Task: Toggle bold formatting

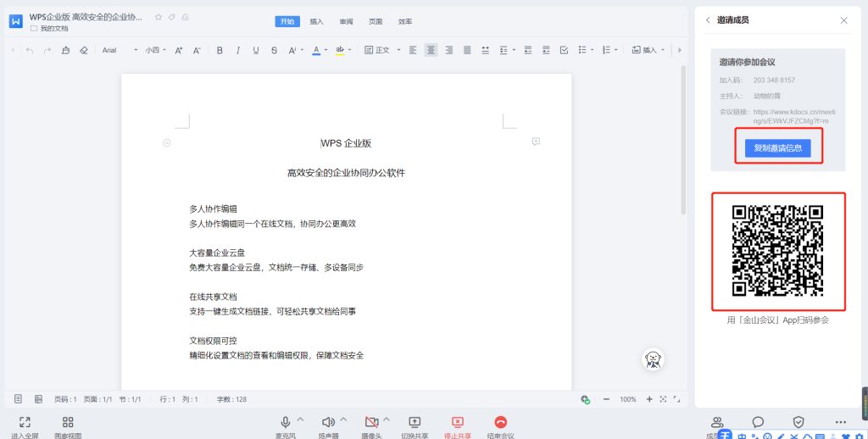Action: pyautogui.click(x=220, y=50)
